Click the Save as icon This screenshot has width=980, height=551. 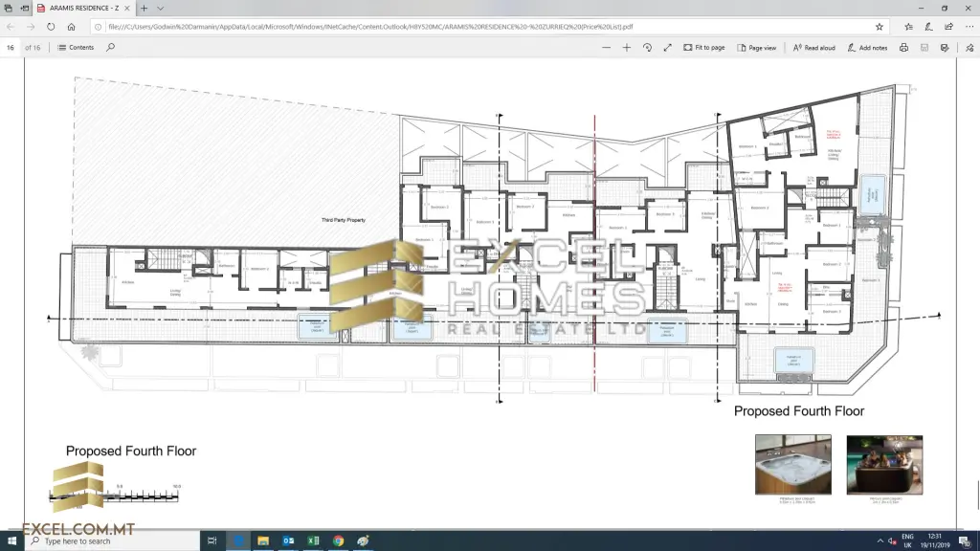pyautogui.click(x=924, y=47)
